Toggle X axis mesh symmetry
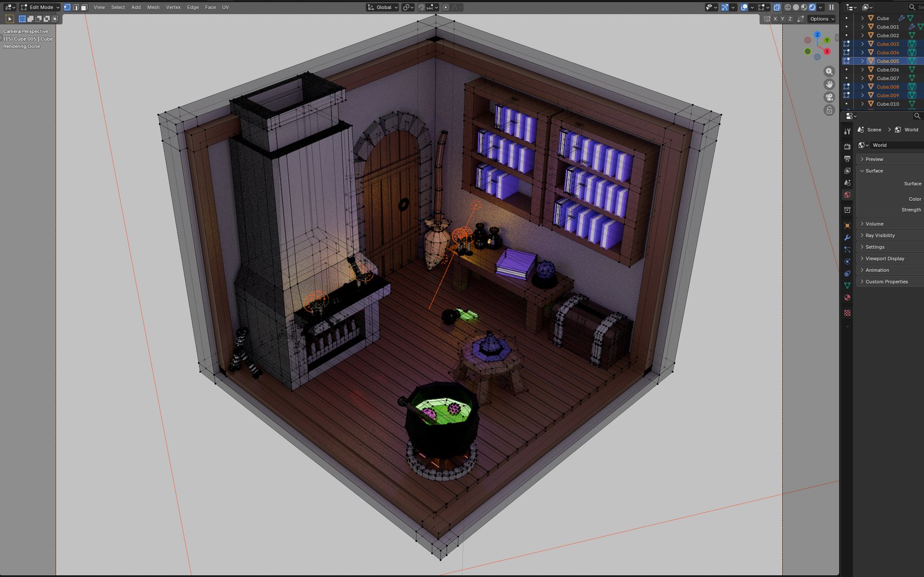 click(775, 19)
